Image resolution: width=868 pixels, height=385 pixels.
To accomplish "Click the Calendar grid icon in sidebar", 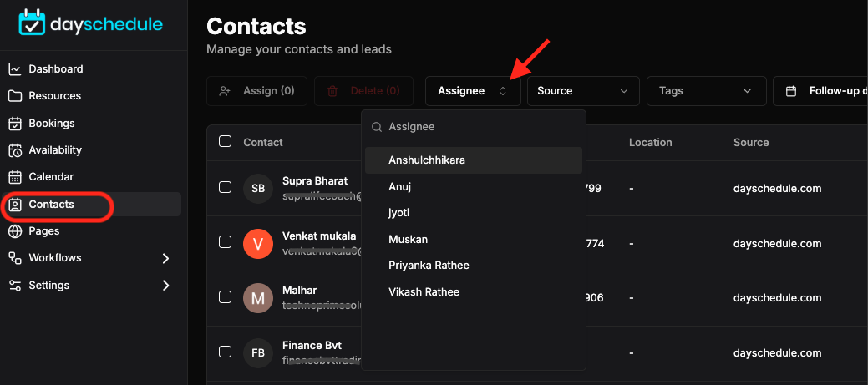I will pos(15,177).
